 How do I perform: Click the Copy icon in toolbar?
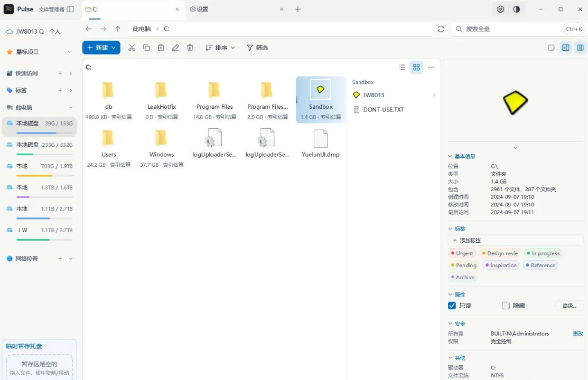point(146,47)
